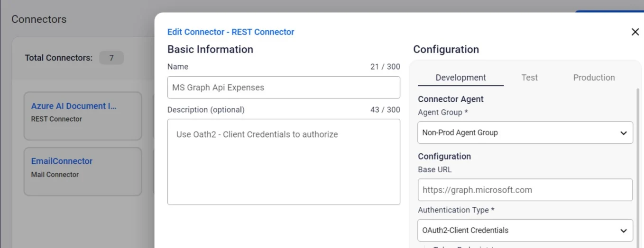Click the Base URL input field
The width and height of the screenshot is (644, 248).
tap(525, 190)
